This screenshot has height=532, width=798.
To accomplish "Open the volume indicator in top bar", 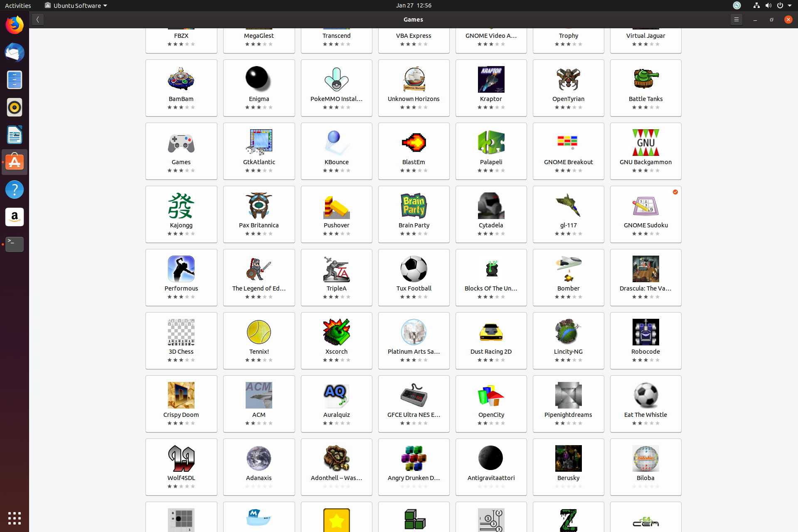I will tap(768, 5).
